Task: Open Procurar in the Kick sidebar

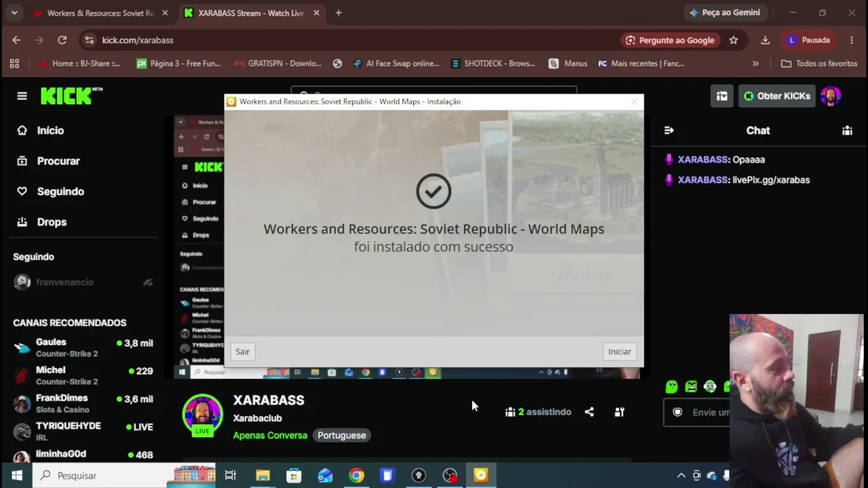Action: (x=49, y=161)
